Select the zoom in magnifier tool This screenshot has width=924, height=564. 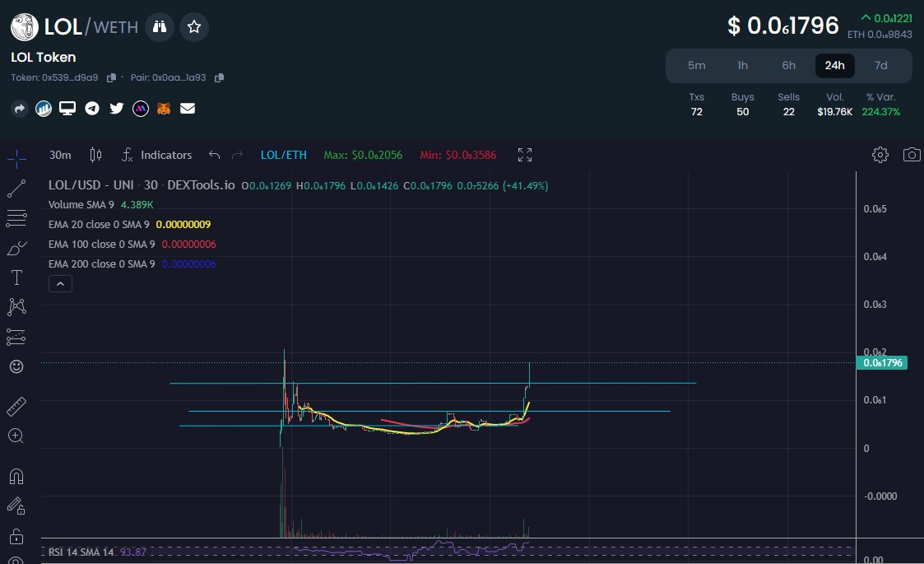16,436
